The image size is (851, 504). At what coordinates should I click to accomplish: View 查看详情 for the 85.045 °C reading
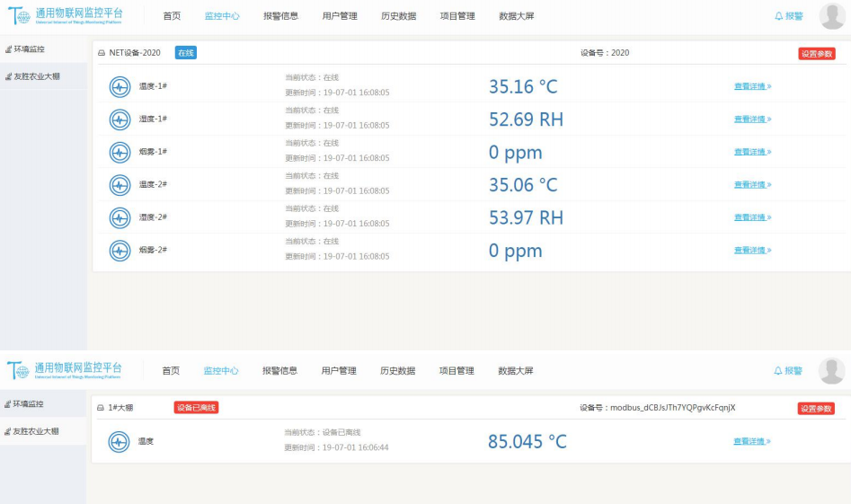click(x=751, y=441)
